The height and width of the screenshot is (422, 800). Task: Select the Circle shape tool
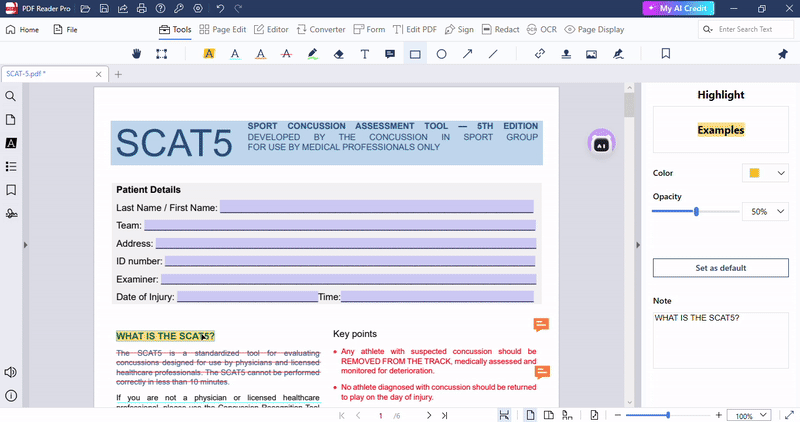pos(441,54)
